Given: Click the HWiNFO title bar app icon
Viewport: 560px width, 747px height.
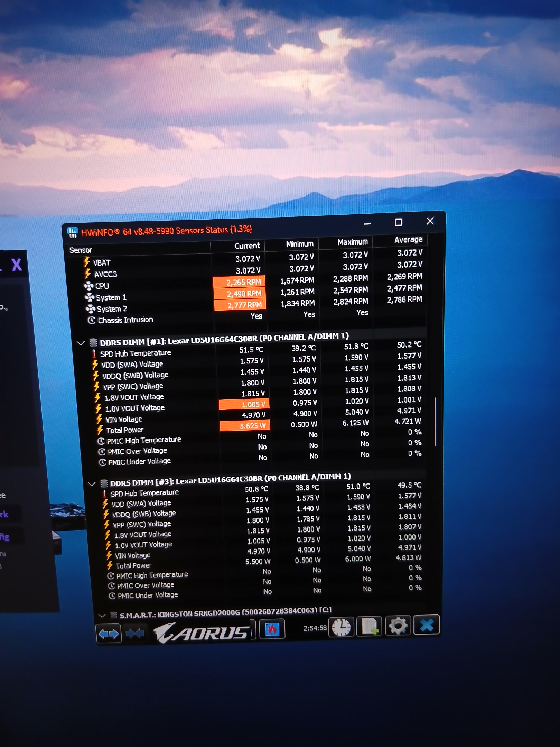Looking at the screenshot, I should pyautogui.click(x=72, y=232).
